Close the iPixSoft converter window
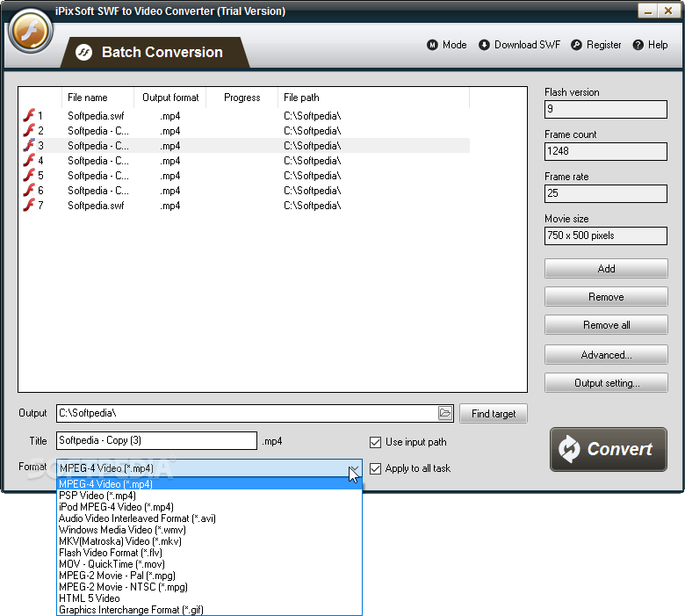The image size is (685, 616). pos(668,11)
